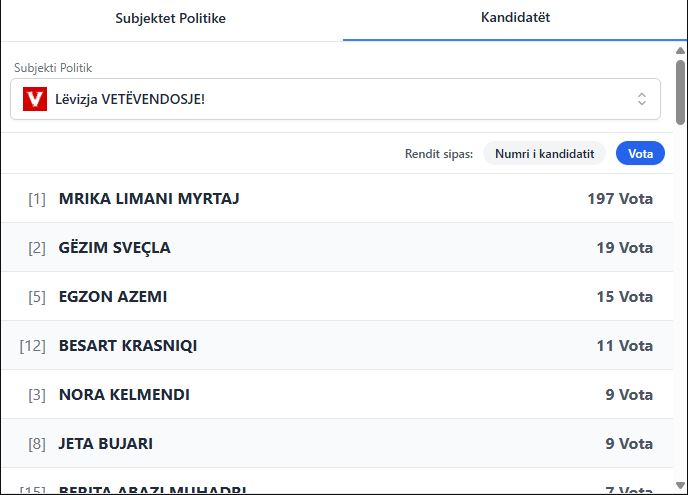Screen dimensions: 688x495
Task: Sort candidates by Vota
Action: [640, 154]
